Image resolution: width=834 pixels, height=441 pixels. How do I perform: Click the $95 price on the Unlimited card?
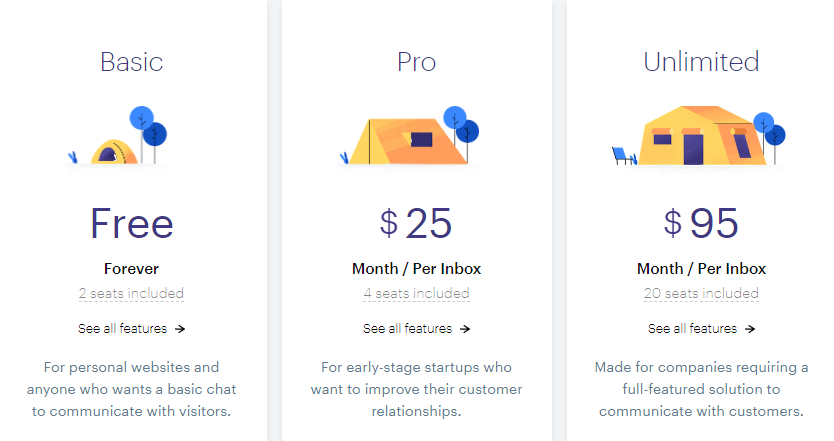pyautogui.click(x=701, y=223)
